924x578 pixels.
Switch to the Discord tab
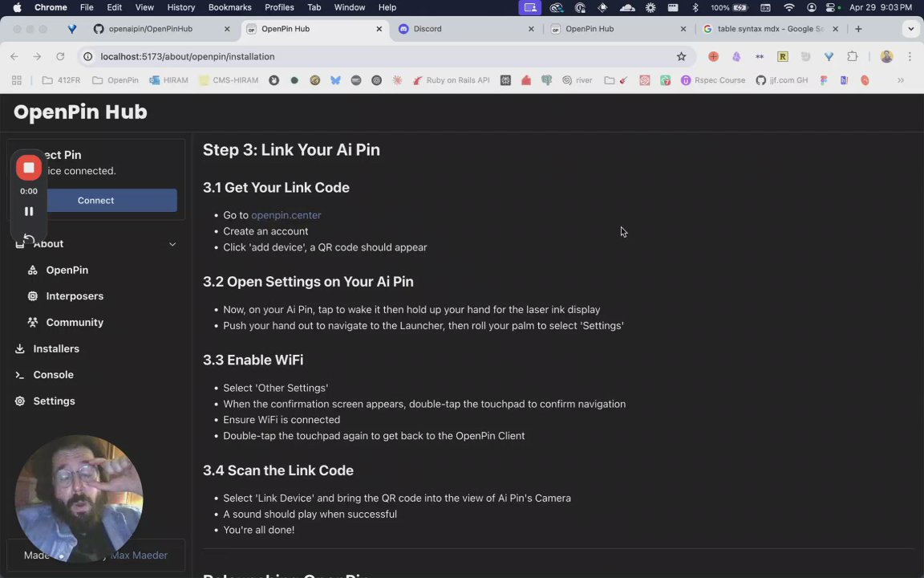pyautogui.click(x=428, y=29)
